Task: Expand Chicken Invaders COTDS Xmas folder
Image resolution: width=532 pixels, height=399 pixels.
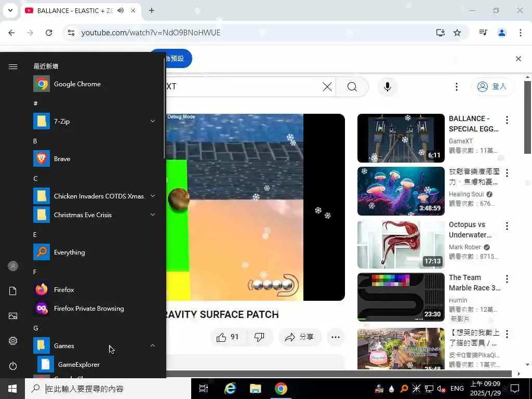Action: pos(153,196)
